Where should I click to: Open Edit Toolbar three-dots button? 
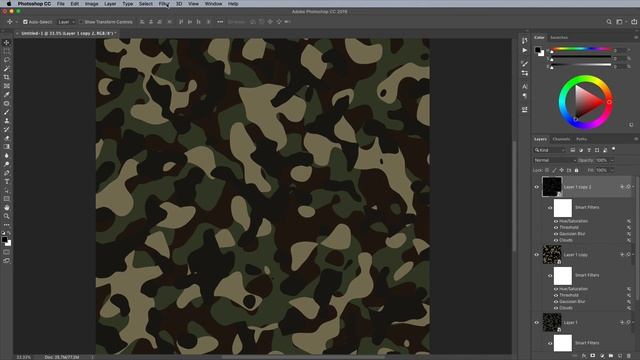click(7, 225)
